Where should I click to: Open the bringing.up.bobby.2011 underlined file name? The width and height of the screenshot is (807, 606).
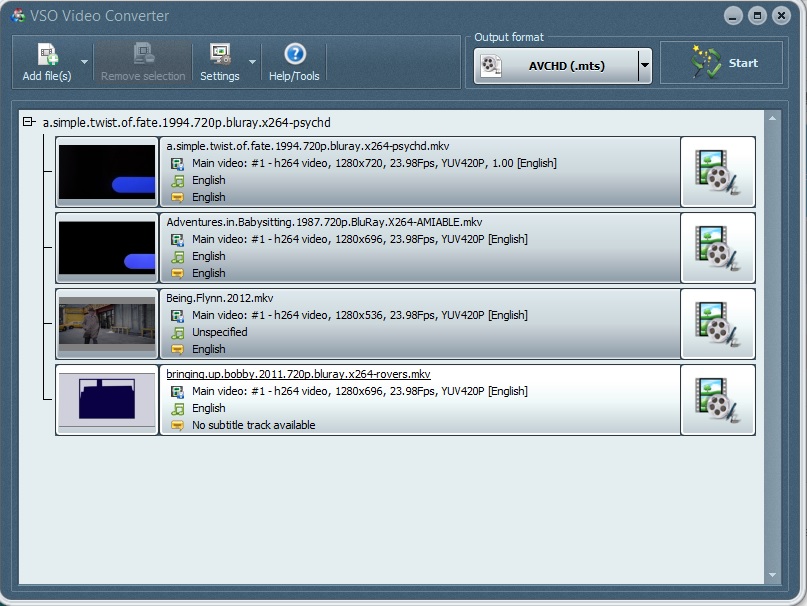click(x=299, y=374)
